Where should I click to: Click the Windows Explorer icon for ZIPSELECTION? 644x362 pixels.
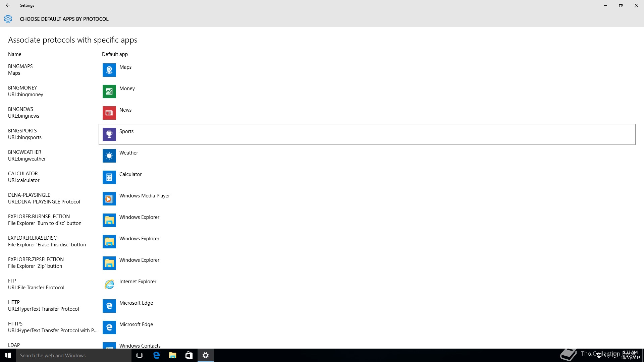(x=109, y=263)
